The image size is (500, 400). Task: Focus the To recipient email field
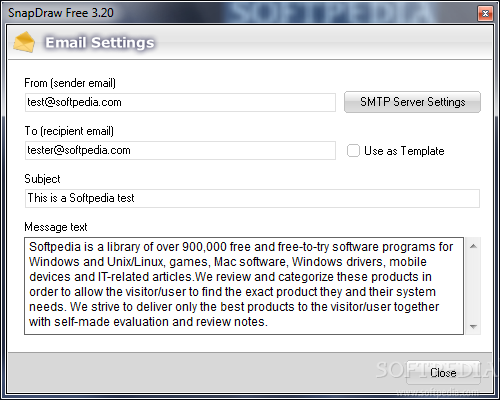[x=180, y=150]
